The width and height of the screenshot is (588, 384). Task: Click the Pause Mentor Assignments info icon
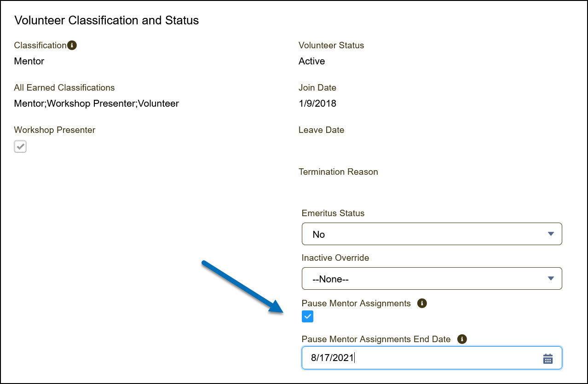pyautogui.click(x=422, y=303)
